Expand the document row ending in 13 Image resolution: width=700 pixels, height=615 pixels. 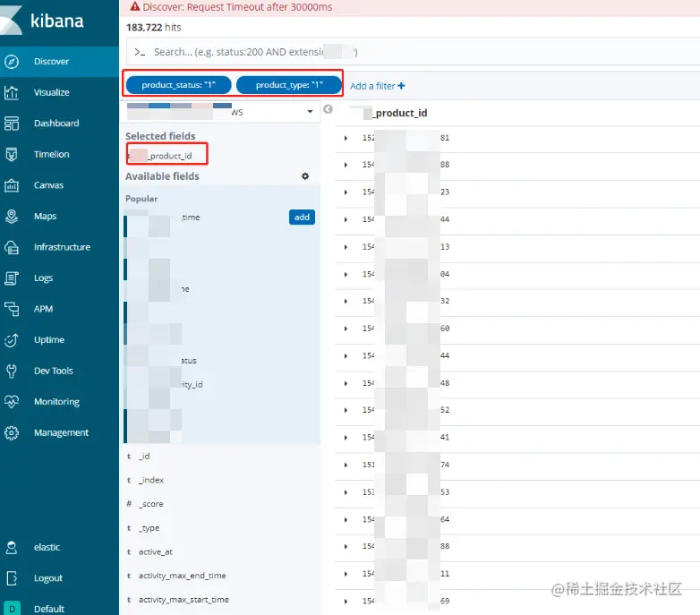pos(346,247)
